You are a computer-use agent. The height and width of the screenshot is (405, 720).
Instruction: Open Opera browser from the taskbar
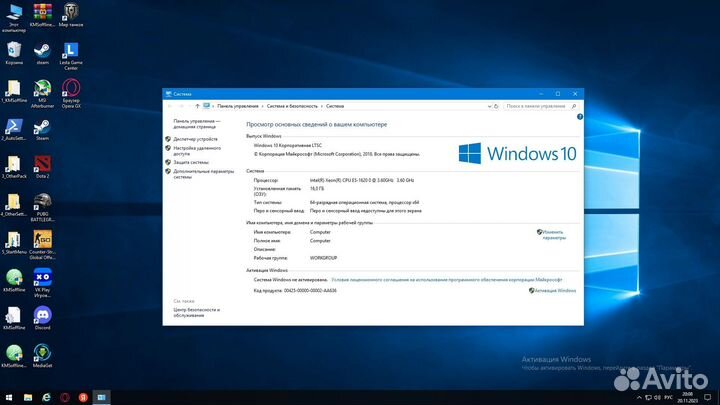pyautogui.click(x=65, y=397)
